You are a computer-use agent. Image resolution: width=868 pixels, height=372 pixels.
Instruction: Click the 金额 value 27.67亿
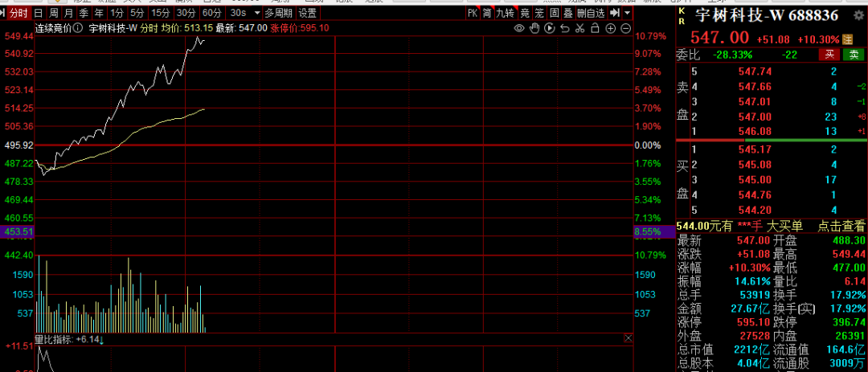coord(751,308)
